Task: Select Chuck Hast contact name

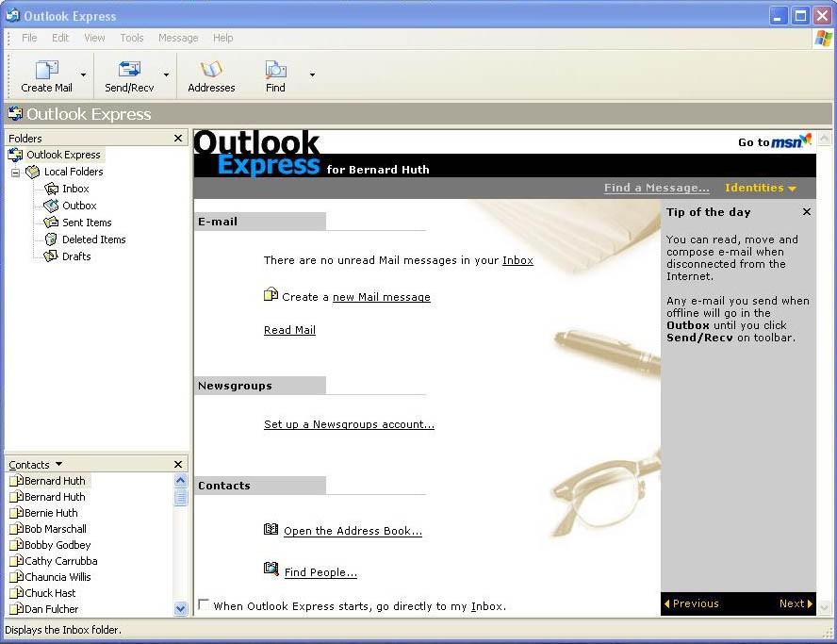Action: 50,593
